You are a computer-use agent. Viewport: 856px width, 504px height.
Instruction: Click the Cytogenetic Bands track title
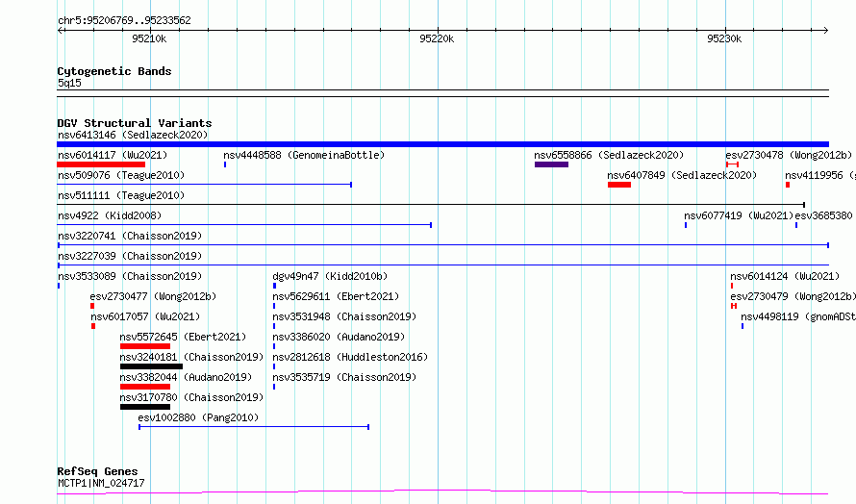pyautogui.click(x=114, y=71)
